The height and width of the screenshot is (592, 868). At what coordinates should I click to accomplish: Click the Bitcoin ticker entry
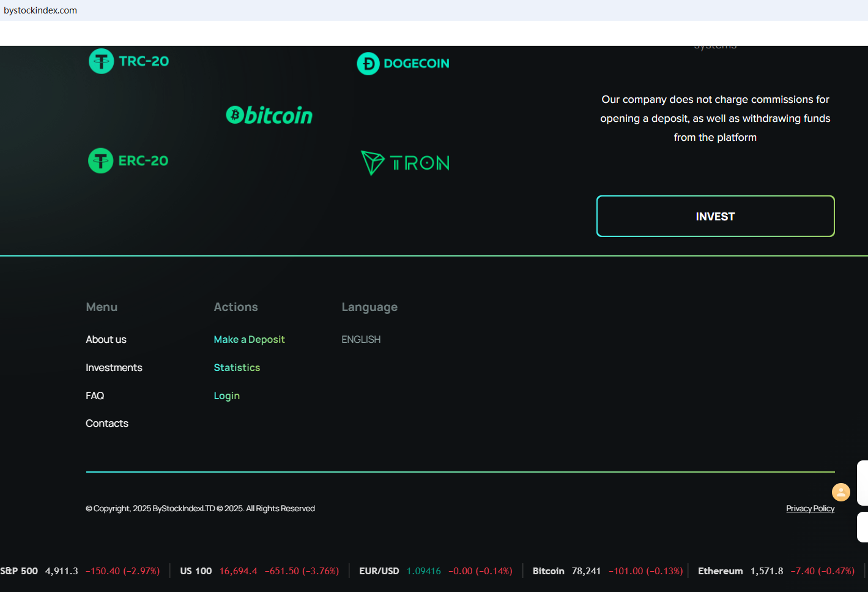[x=607, y=571]
